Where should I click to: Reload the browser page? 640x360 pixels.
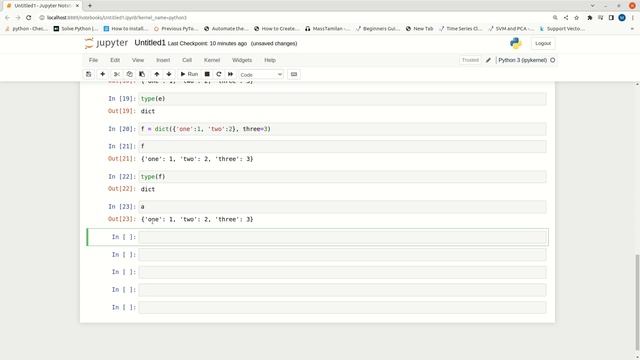(x=29, y=18)
